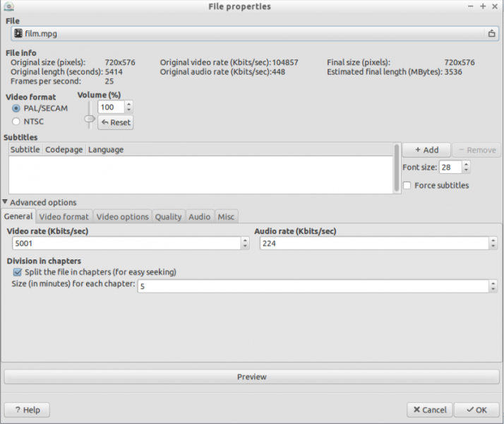
Task: Open the Audio tab
Action: (199, 217)
